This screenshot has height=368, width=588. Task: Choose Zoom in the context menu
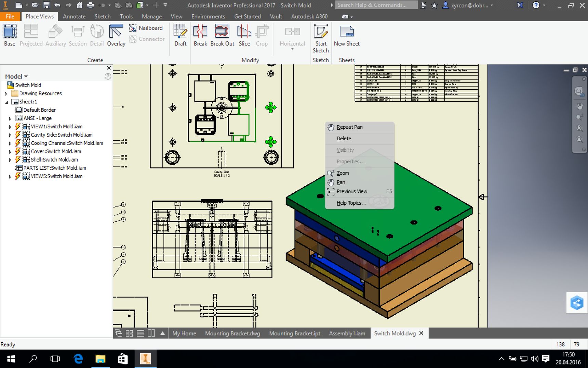[x=359, y=173]
